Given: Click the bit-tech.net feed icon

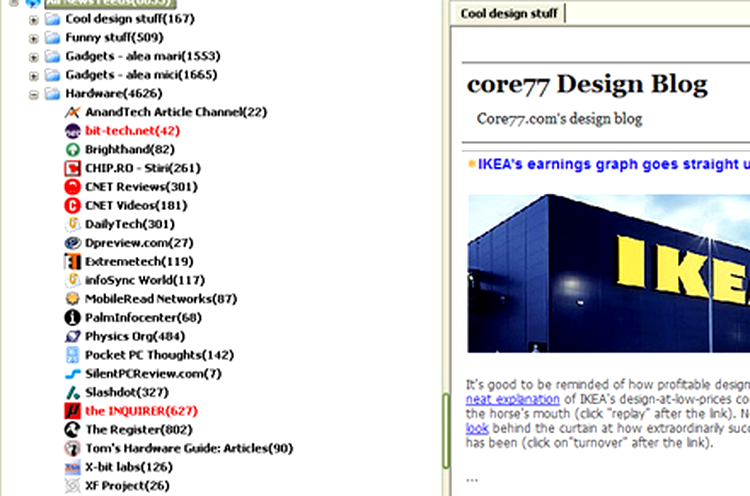Looking at the screenshot, I should pyautogui.click(x=72, y=131).
